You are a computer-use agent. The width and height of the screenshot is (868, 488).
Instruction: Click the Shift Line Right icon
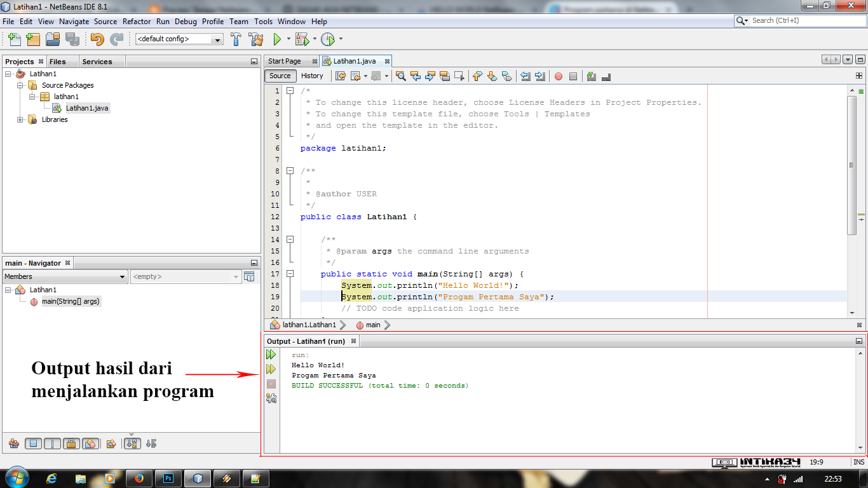[x=540, y=76]
